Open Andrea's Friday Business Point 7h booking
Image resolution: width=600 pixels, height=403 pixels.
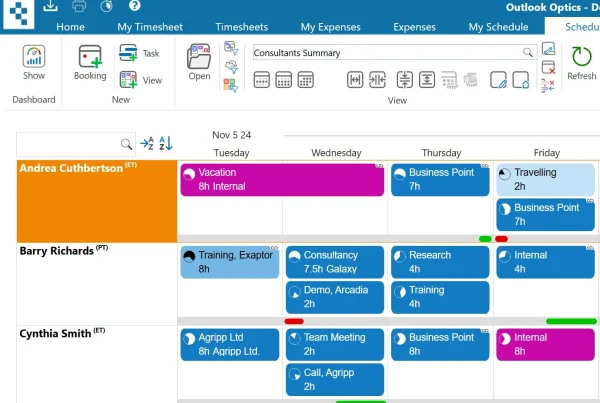[546, 214]
